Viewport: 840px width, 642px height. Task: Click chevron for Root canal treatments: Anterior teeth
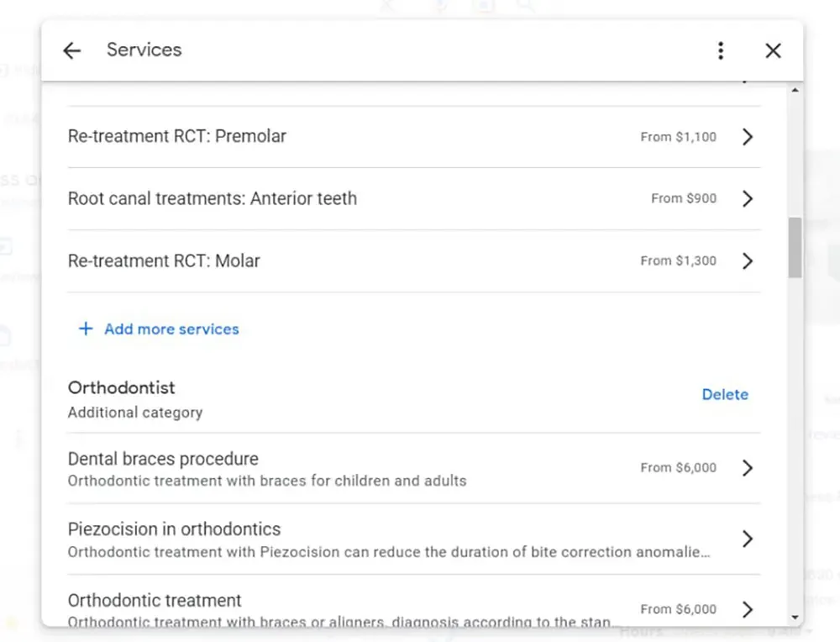click(748, 199)
